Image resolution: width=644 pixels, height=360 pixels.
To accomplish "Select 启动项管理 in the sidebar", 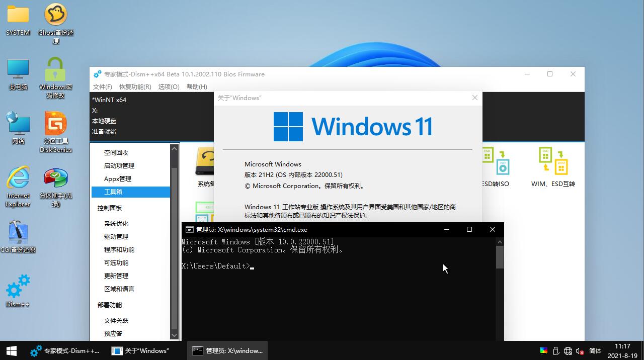I will pyautogui.click(x=119, y=165).
